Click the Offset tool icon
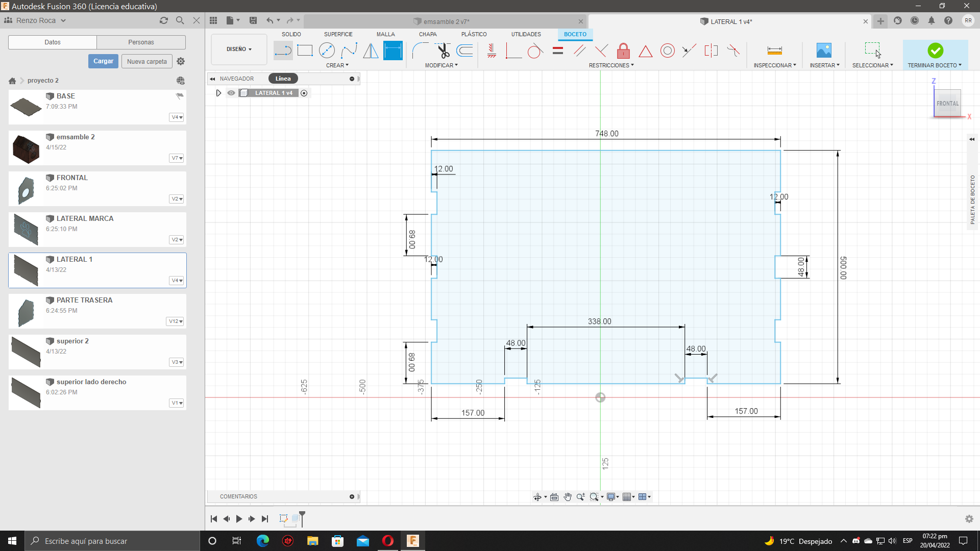Screen dimensions: 980x551 coord(465,51)
